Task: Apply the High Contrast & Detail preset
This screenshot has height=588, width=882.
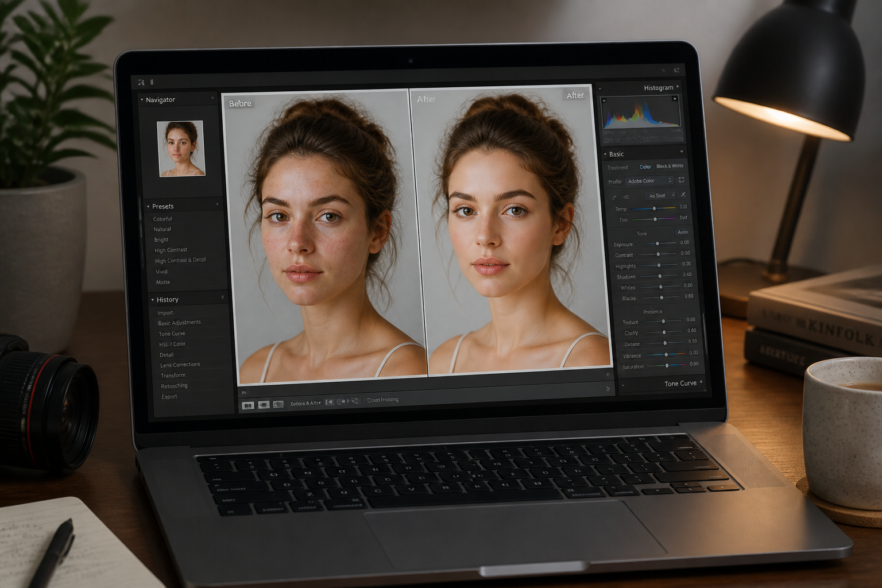Action: tap(180, 261)
